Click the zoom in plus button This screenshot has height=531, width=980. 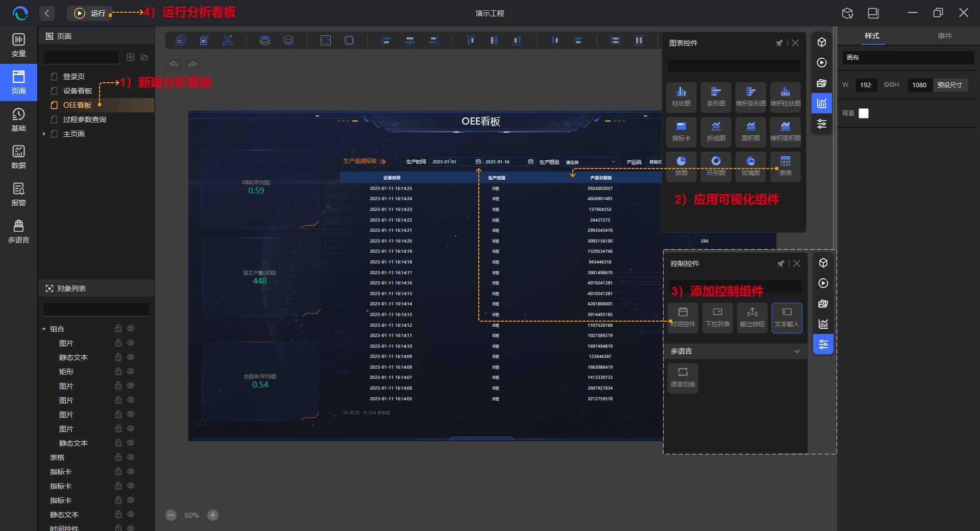pos(213,515)
